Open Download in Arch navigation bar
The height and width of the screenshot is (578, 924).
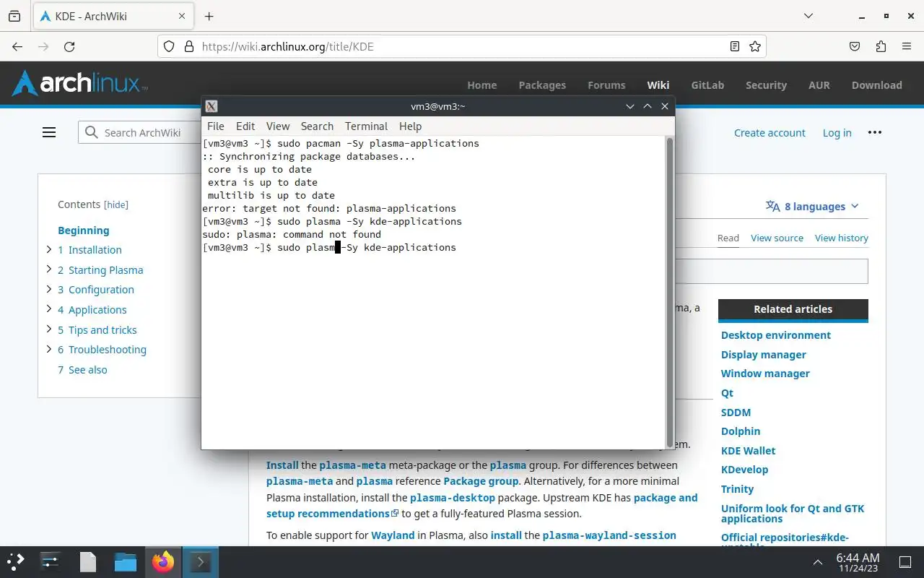coord(877,85)
